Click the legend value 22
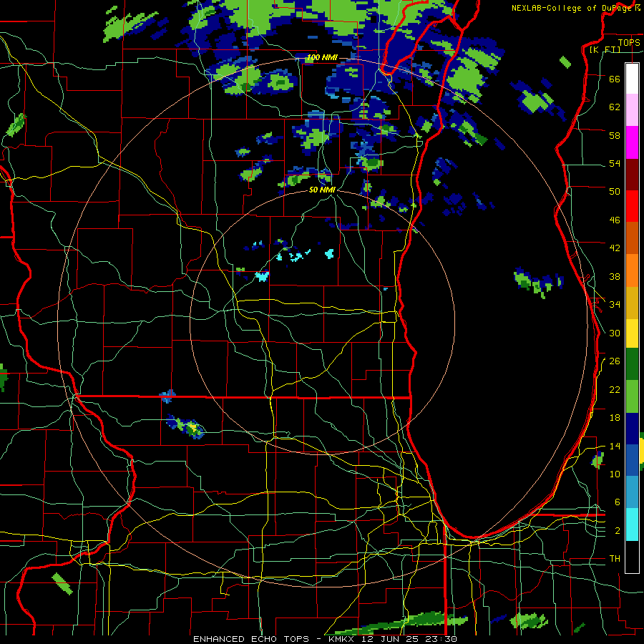The image size is (644, 644). click(x=615, y=389)
